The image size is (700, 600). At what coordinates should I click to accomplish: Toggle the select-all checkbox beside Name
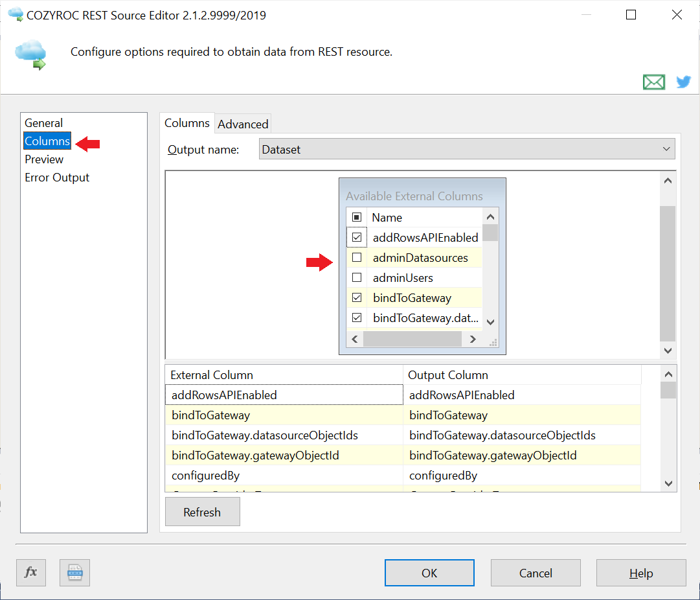point(357,217)
